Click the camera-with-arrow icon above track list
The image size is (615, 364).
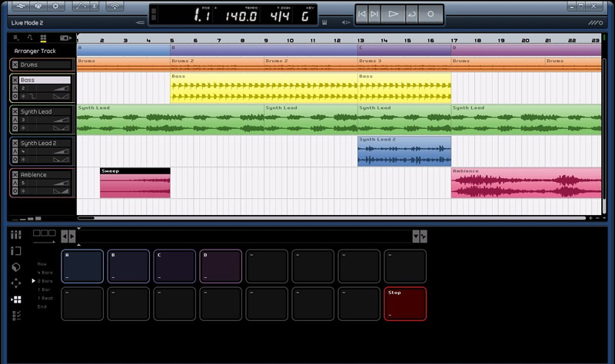pyautogui.click(x=66, y=38)
